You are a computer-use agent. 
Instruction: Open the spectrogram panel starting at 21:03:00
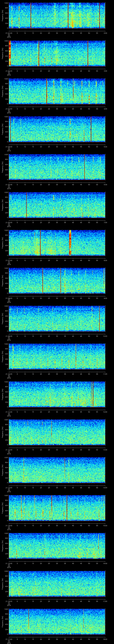(57, 91)
